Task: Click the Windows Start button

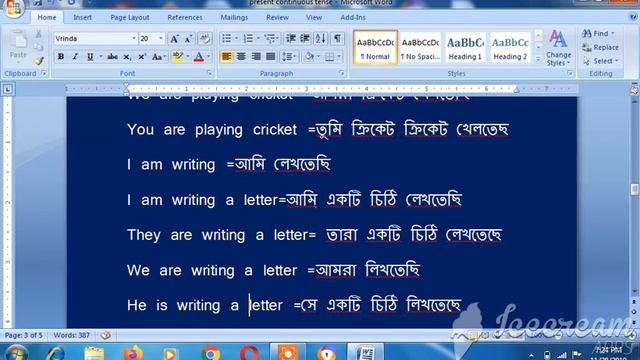Action: [x=16, y=353]
